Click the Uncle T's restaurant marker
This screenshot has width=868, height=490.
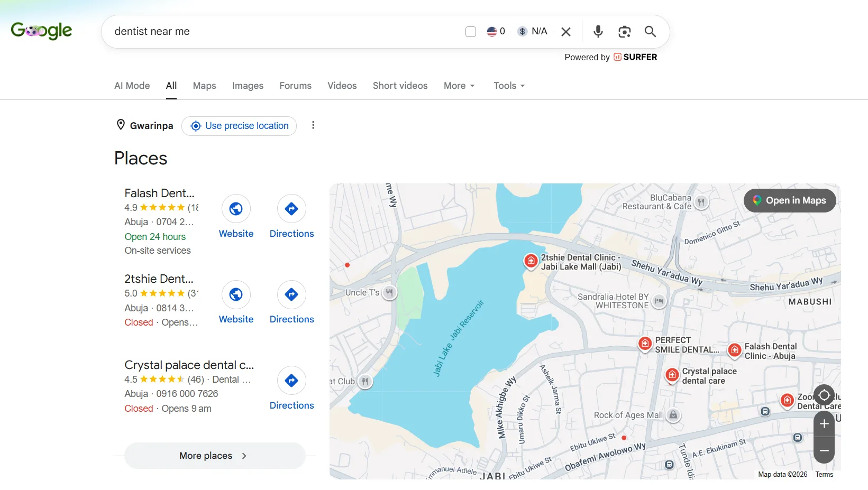389,292
